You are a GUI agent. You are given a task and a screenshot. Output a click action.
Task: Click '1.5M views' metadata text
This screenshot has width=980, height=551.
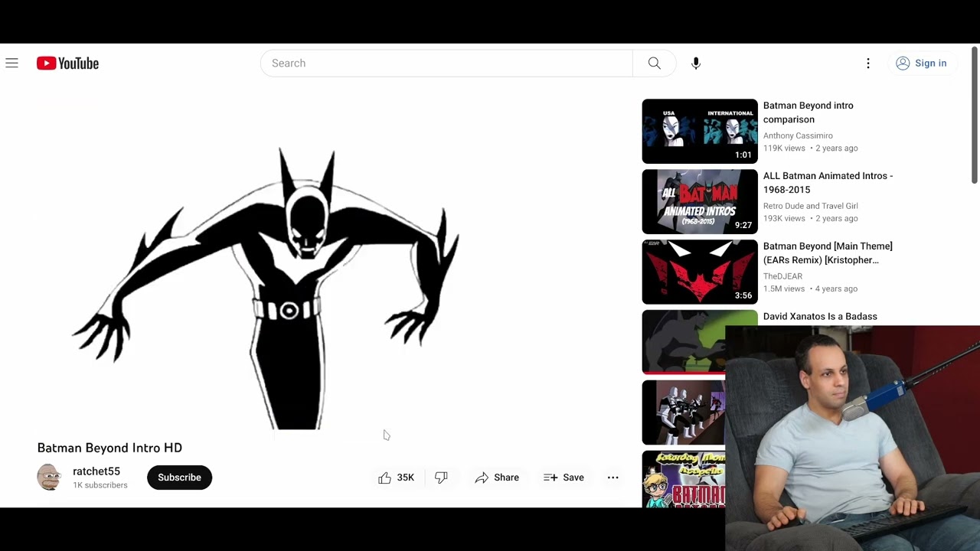[784, 289]
